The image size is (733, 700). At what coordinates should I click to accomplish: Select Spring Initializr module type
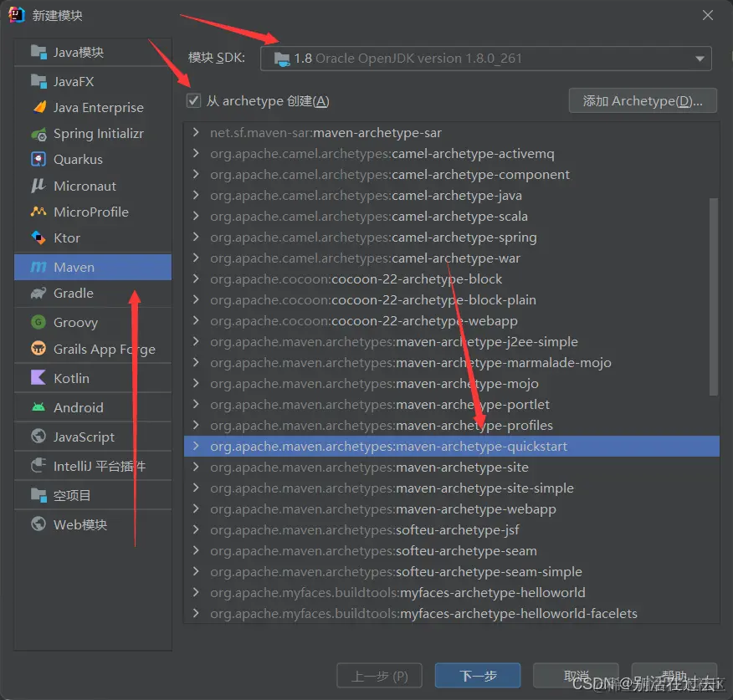tap(93, 134)
